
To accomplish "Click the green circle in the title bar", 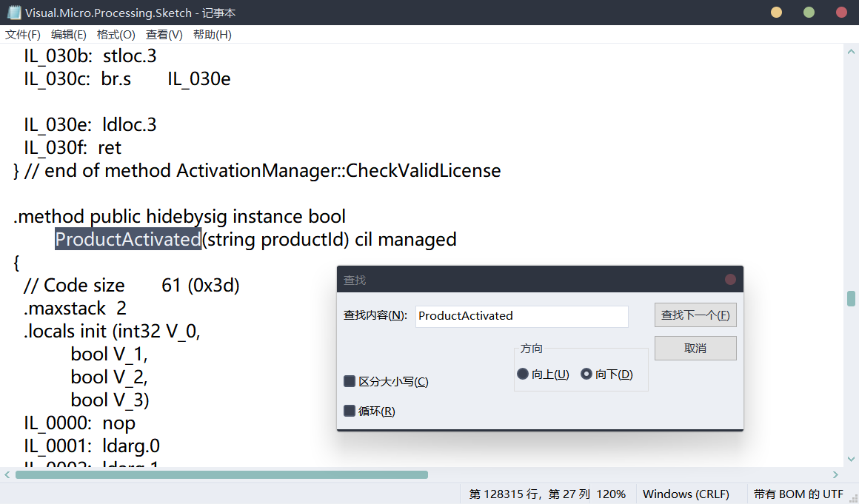I will [809, 12].
